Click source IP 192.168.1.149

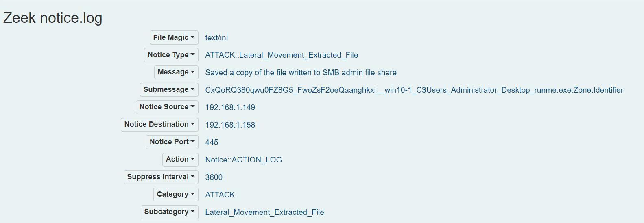point(230,108)
